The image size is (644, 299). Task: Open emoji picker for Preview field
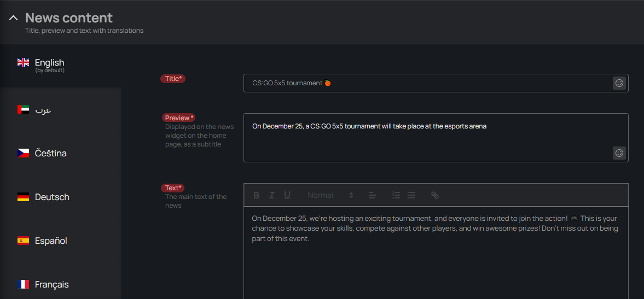pos(619,153)
